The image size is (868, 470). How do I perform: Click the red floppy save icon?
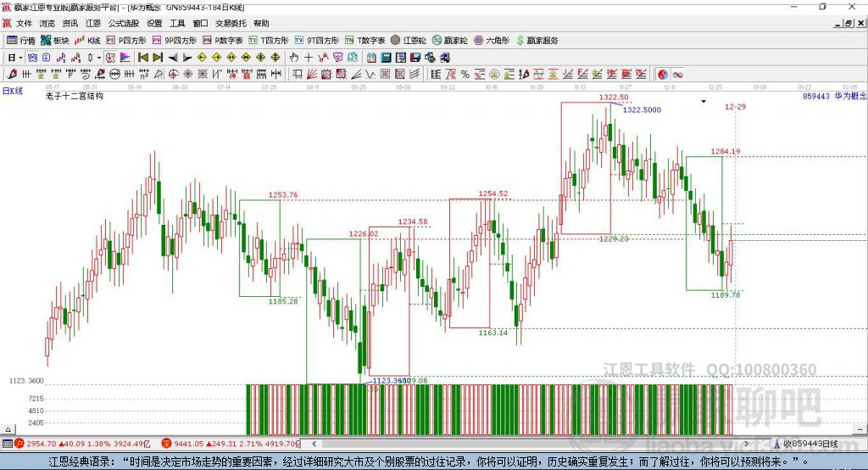[x=415, y=58]
